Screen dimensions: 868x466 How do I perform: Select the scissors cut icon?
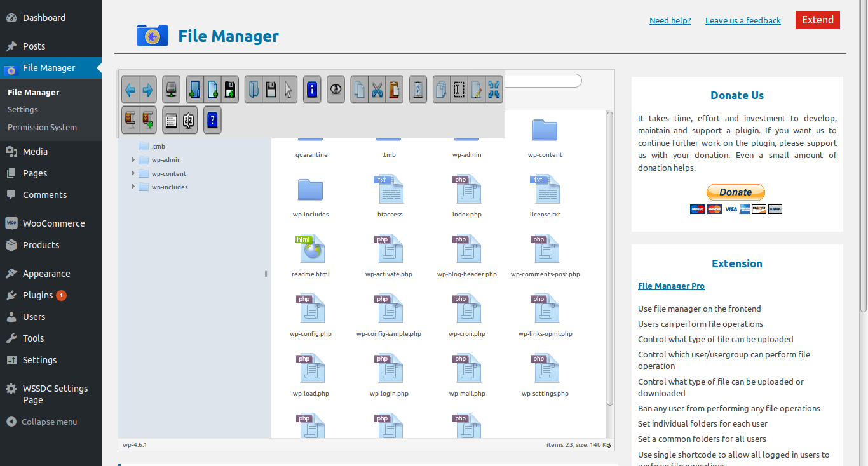coord(377,90)
